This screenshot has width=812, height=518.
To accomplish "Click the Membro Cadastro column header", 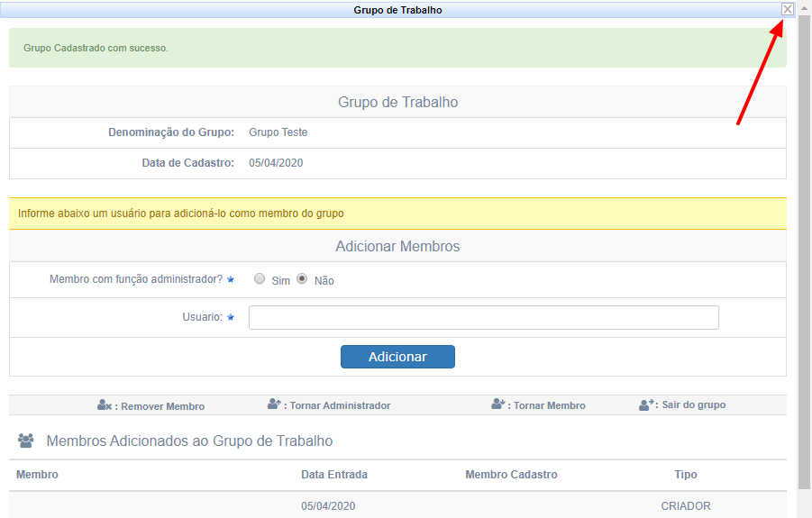I will point(511,475).
